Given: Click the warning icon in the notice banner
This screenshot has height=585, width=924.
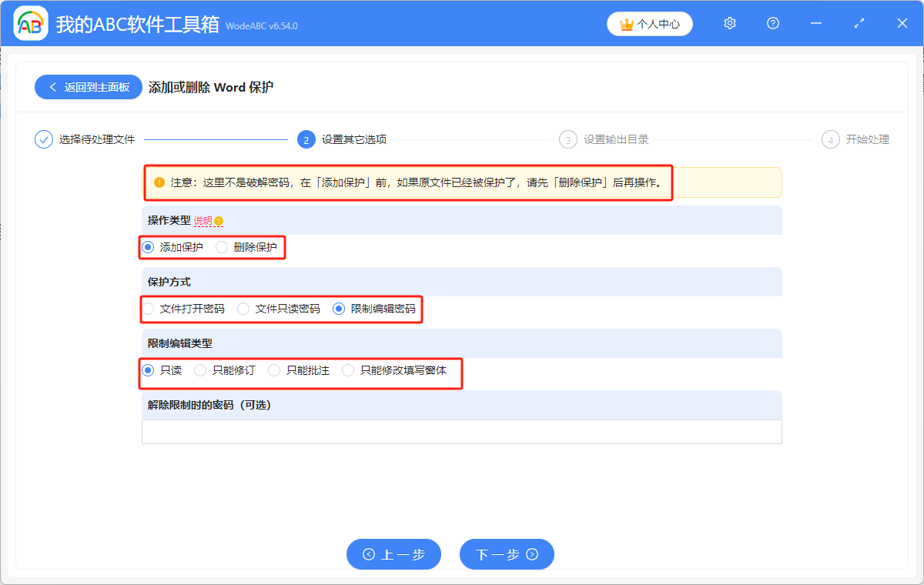Looking at the screenshot, I should [x=161, y=182].
